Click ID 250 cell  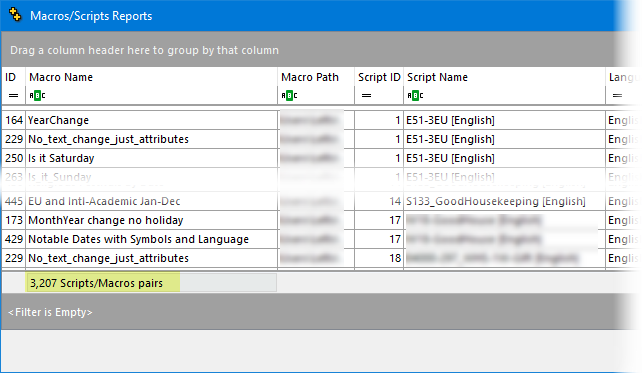(14, 158)
